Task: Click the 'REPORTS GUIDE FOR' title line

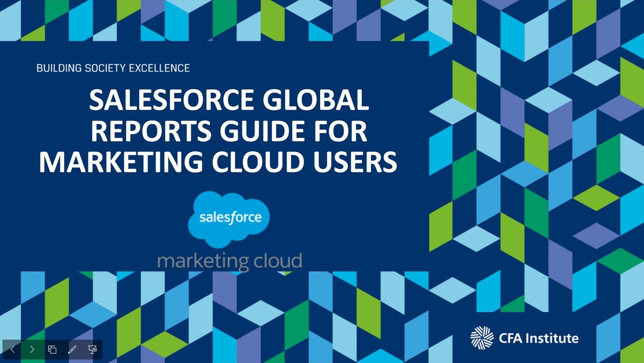Action: click(229, 131)
